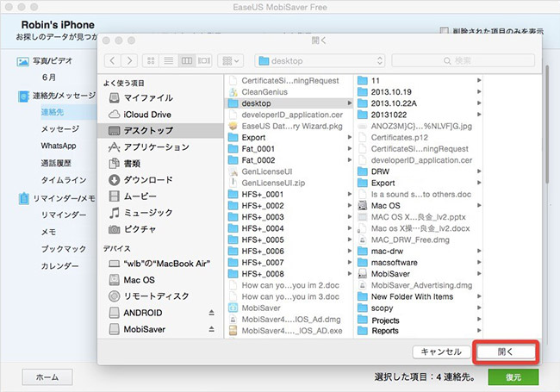
Task: Select the 20131022 folder
Action: 419,115
